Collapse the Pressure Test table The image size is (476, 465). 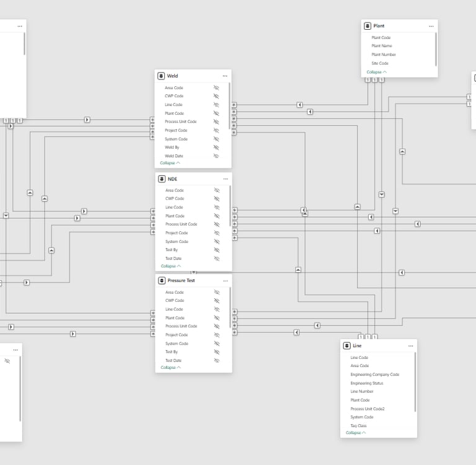(170, 368)
